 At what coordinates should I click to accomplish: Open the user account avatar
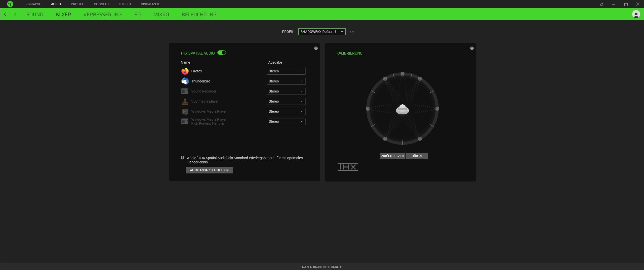[636, 14]
